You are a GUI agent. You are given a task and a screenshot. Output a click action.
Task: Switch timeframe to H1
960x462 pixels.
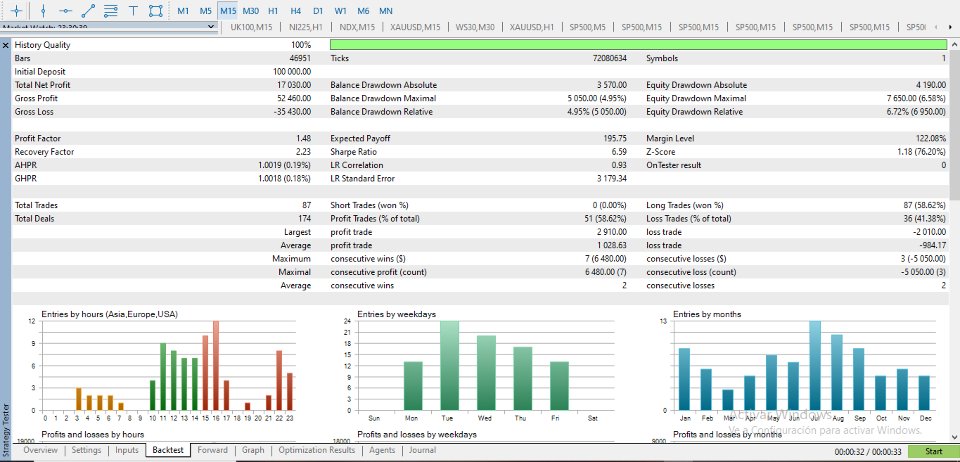click(x=273, y=11)
